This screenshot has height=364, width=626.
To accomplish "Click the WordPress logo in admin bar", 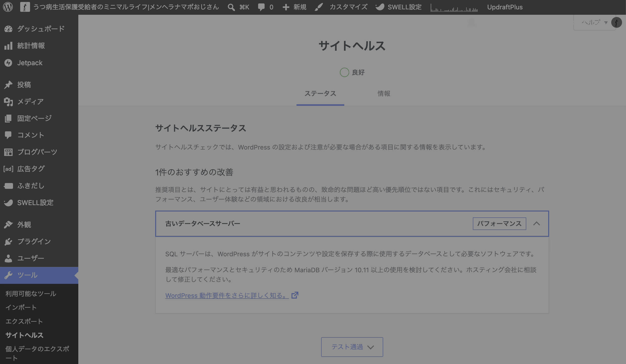I will coord(8,7).
